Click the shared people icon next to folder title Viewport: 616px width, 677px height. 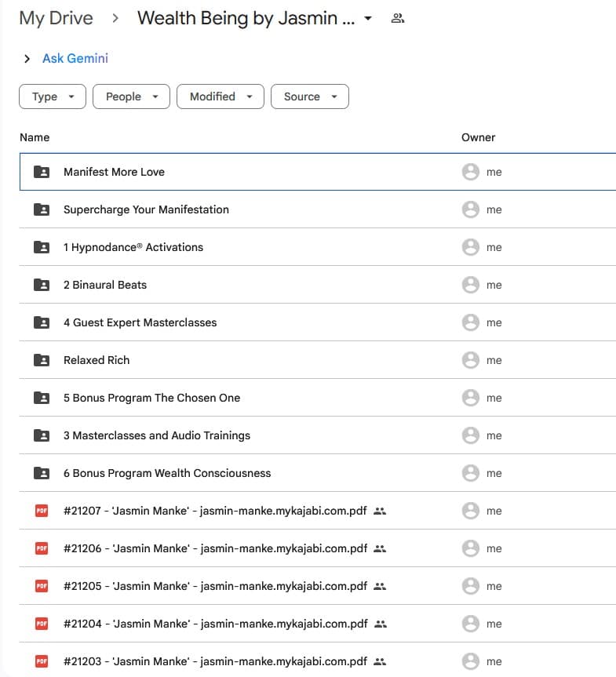click(x=398, y=19)
